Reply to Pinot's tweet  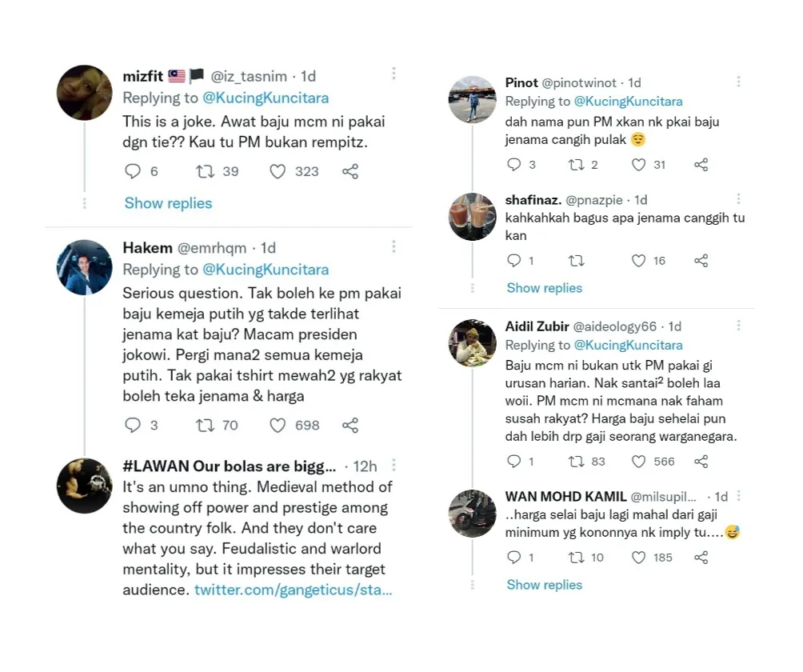coord(515,165)
